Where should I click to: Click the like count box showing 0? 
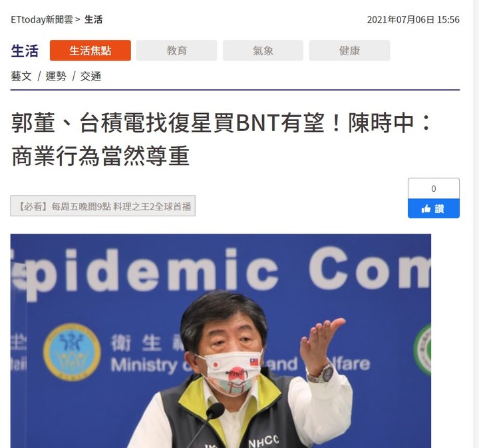click(x=434, y=188)
